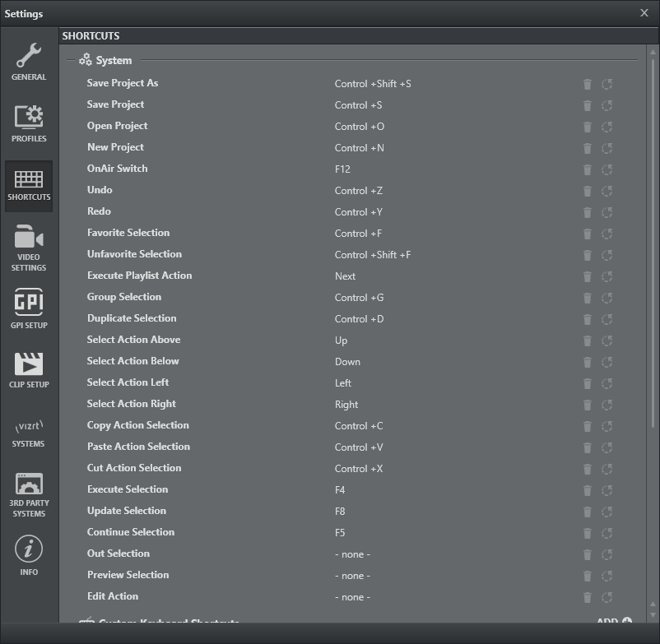
Task: Delete the Save Project As shortcut
Action: pyautogui.click(x=588, y=84)
